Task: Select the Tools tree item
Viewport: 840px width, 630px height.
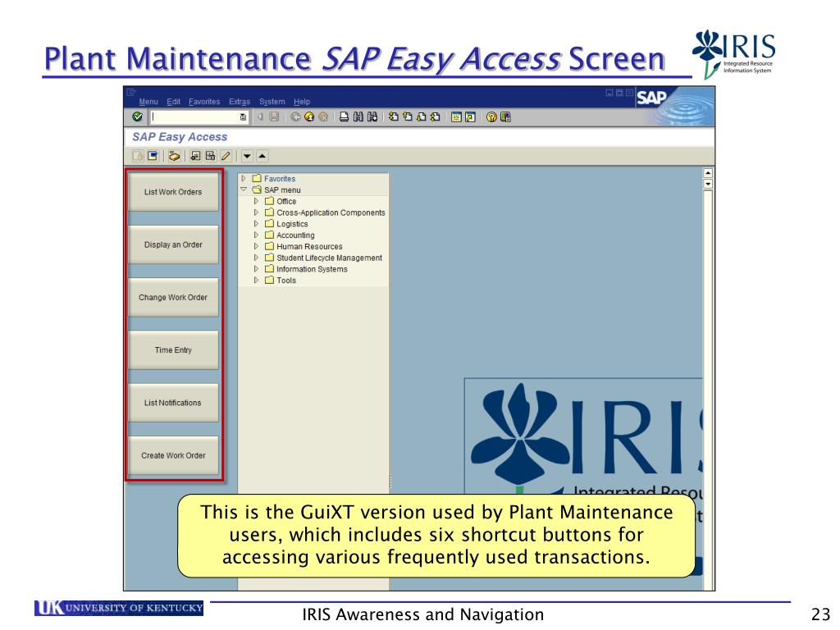Action: [x=286, y=281]
